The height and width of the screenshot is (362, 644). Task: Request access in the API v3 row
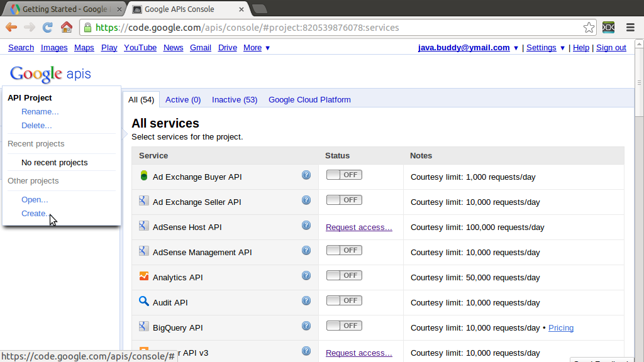(x=359, y=353)
